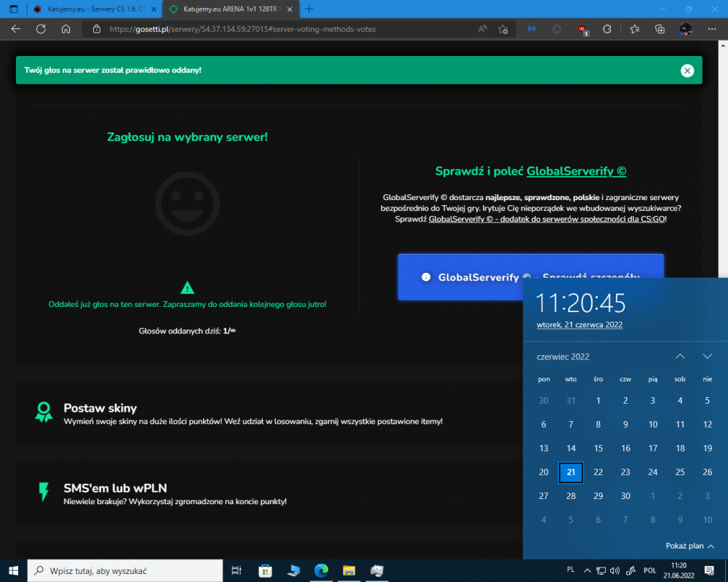Open the Settings and more menu

(712, 29)
